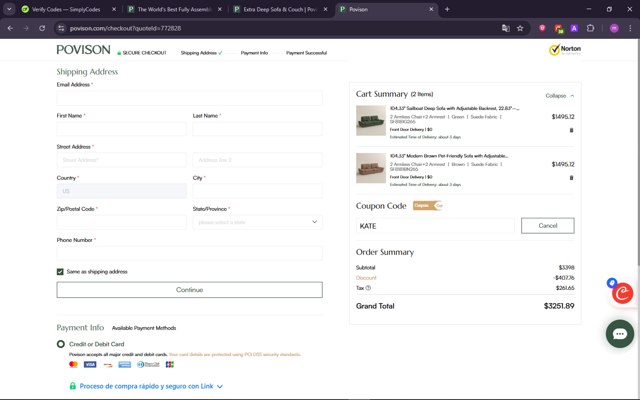Viewport: 640px width, 400px height.
Task: Open the Modern Brown Pet-Friendly Sofa title
Action: [449, 156]
